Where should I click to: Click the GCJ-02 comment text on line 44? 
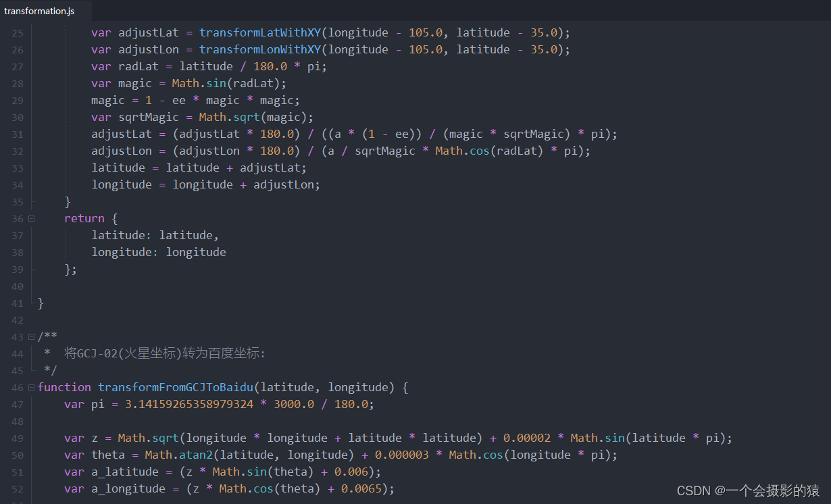tap(166, 354)
